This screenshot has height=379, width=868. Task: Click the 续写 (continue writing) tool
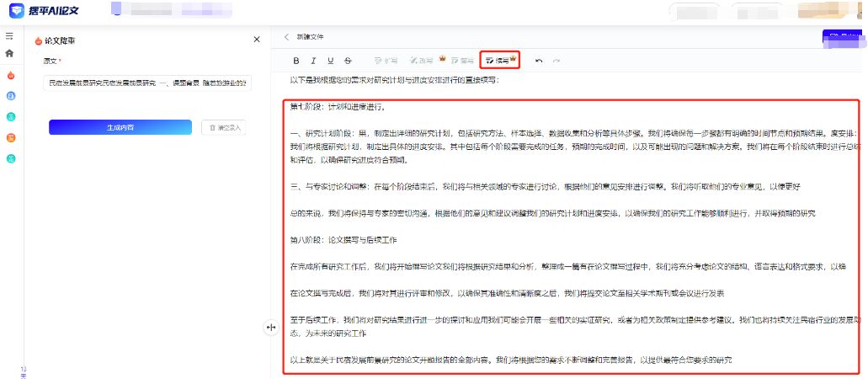(x=500, y=60)
